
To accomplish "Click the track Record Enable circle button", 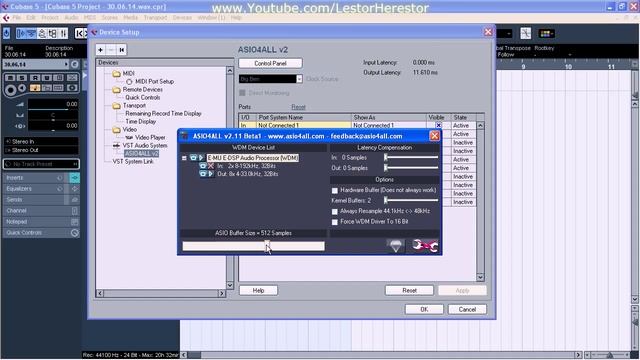I will (x=11, y=89).
